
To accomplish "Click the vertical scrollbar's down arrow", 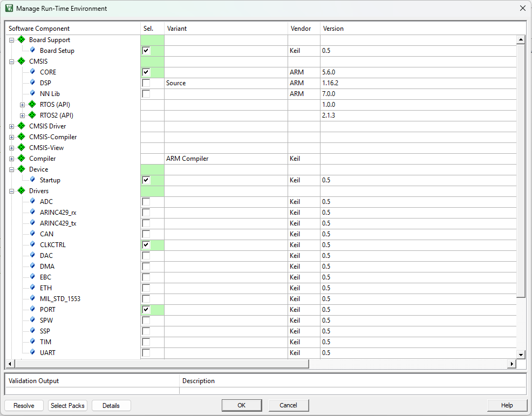I will pos(521,354).
